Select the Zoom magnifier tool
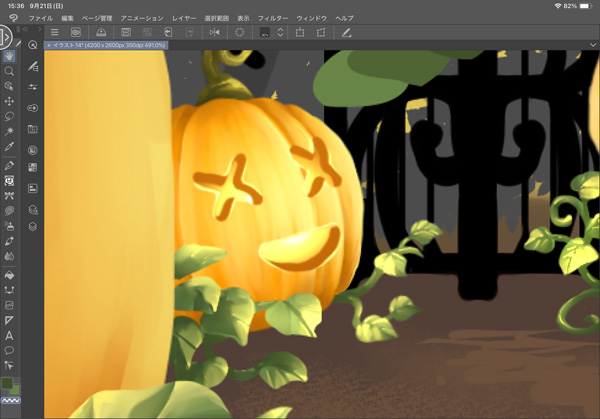The width and height of the screenshot is (600, 419). pyautogui.click(x=9, y=72)
